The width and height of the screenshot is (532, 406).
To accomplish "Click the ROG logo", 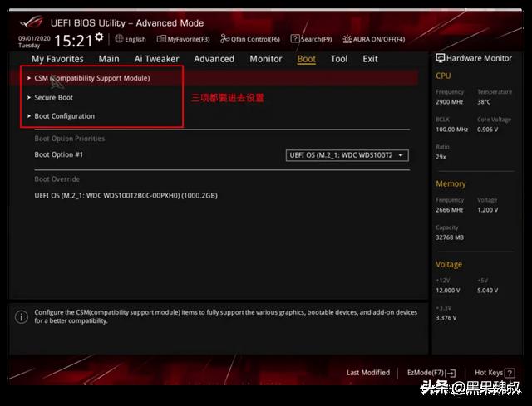I will [x=32, y=22].
